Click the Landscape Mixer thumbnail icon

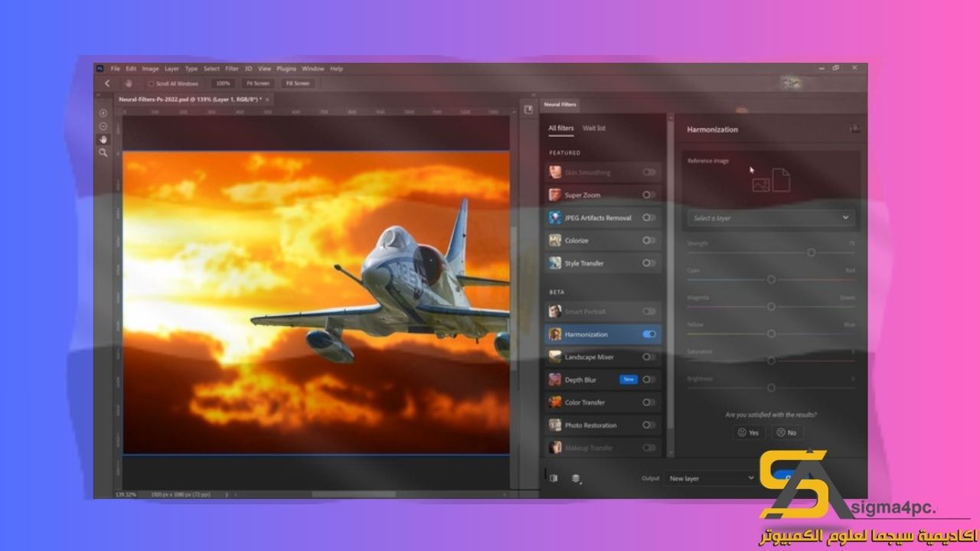(555, 357)
